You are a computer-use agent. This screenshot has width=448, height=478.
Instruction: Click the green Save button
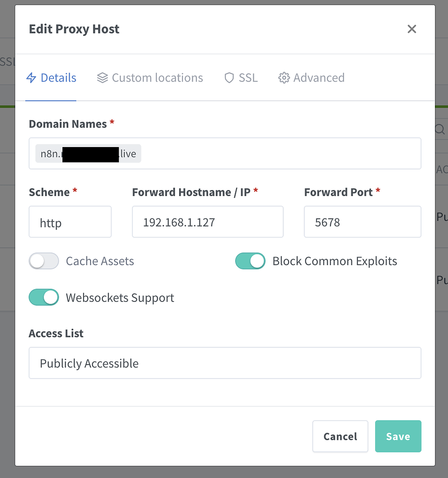point(398,436)
